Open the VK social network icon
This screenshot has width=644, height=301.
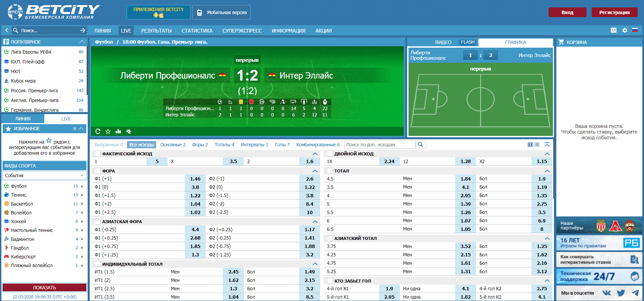(x=607, y=293)
